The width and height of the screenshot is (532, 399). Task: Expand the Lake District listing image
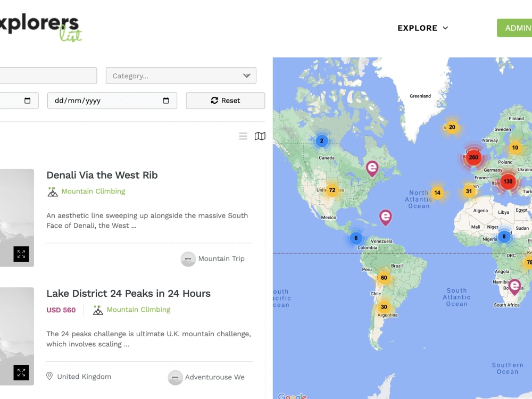[21, 372]
